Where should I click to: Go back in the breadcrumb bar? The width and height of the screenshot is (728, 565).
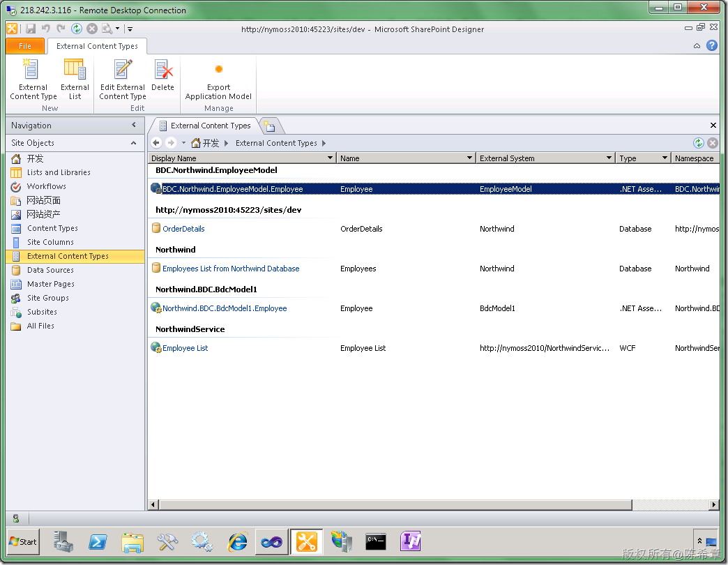156,143
